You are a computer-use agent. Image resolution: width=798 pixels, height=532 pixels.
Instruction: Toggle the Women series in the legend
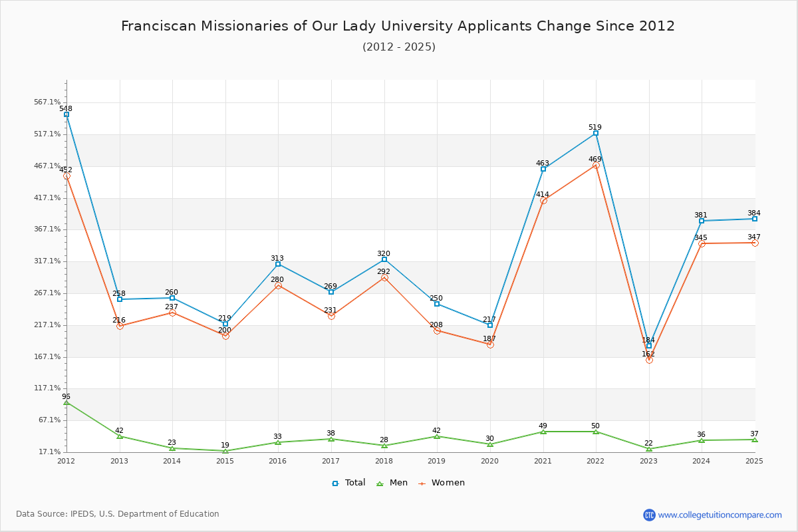click(x=441, y=483)
